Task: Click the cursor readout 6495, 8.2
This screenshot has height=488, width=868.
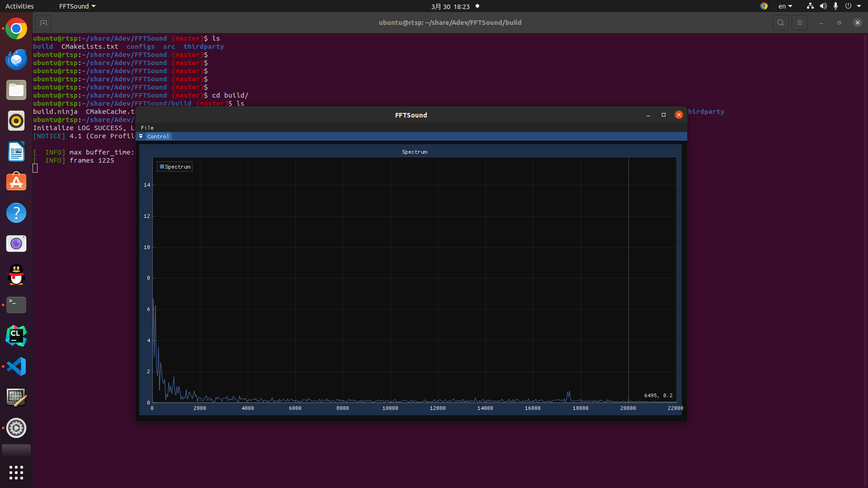Action: (658, 396)
